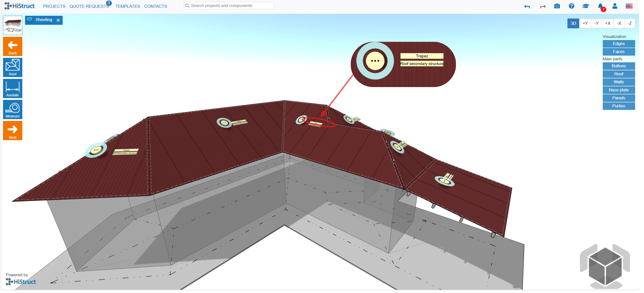The height and width of the screenshot is (293, 644).
Task: Switch to the +Y view
Action: (x=585, y=23)
